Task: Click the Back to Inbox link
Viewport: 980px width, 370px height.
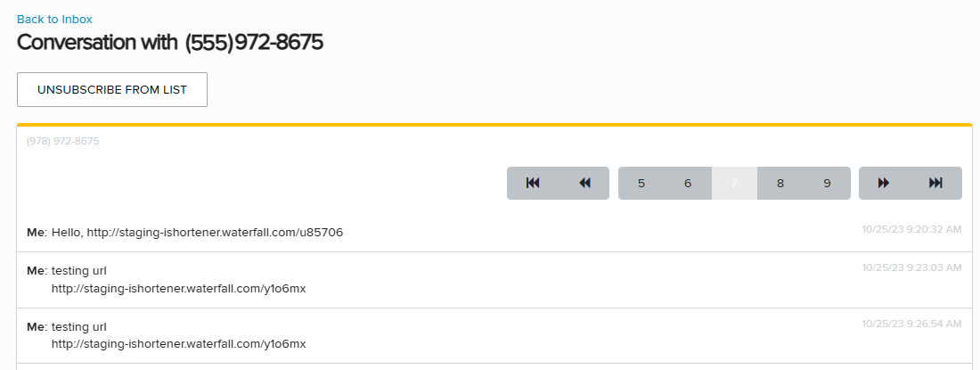Action: point(54,19)
